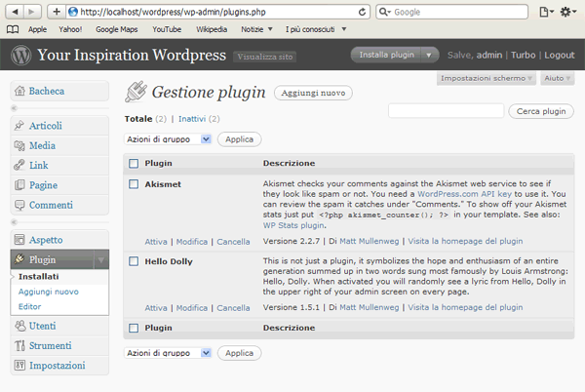Click the browser forward arrow button
The image size is (585, 392).
coord(32,12)
